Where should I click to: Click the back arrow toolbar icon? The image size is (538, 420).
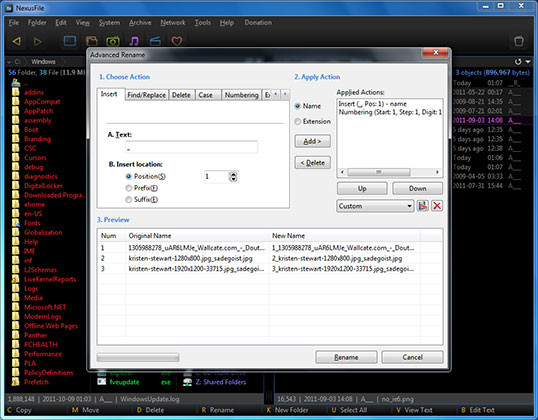tap(16, 41)
